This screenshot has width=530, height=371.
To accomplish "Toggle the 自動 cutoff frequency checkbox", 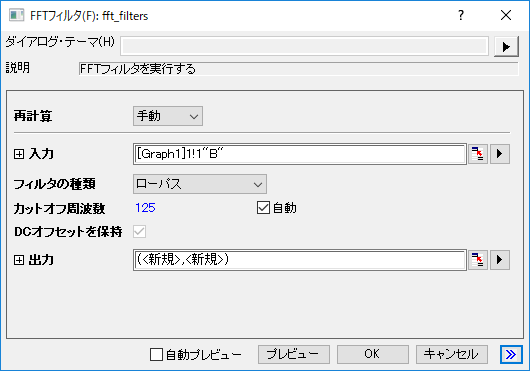I will coord(263,208).
